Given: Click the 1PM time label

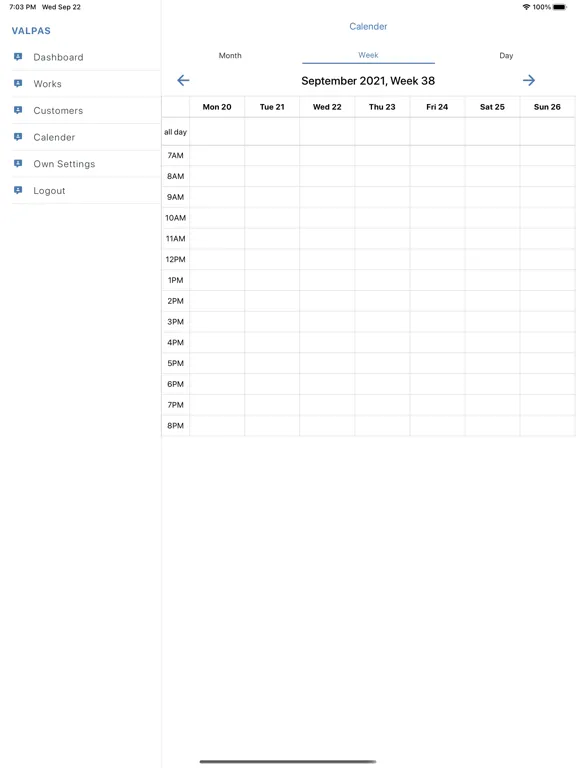Looking at the screenshot, I should click(x=175, y=280).
